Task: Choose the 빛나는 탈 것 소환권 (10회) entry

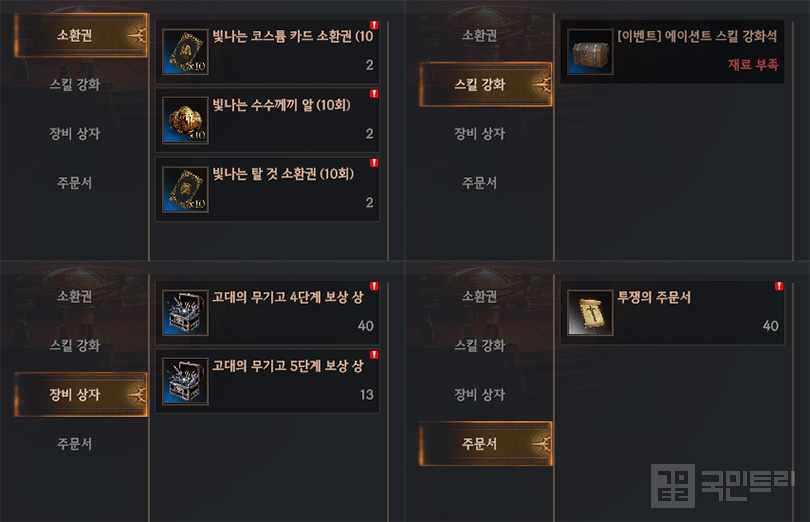Action: [x=268, y=189]
